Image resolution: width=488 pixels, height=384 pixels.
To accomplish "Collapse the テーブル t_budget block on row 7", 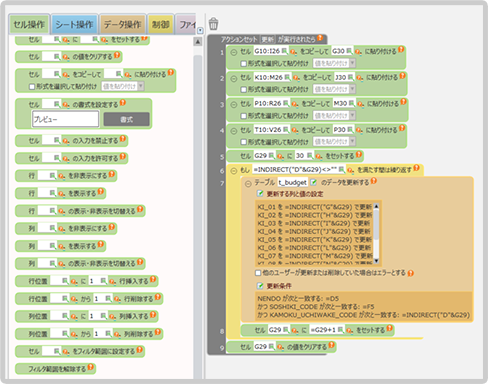I will tap(248, 184).
